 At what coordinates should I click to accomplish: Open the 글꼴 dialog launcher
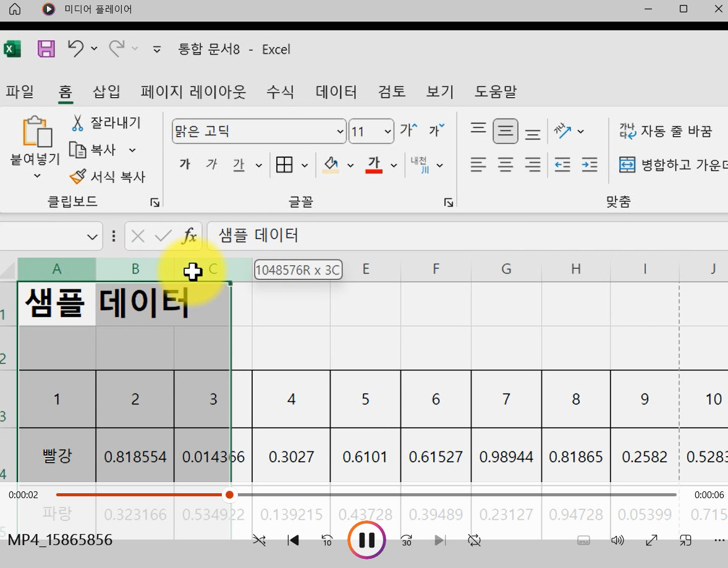coord(449,203)
